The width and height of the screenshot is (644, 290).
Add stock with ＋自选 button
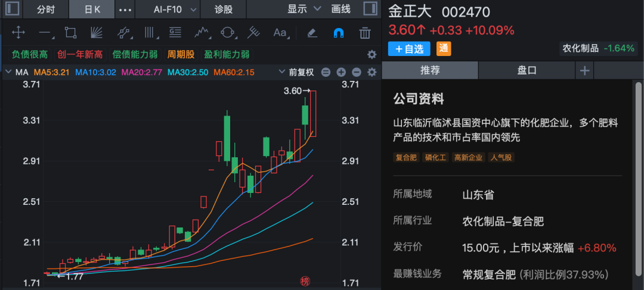409,49
